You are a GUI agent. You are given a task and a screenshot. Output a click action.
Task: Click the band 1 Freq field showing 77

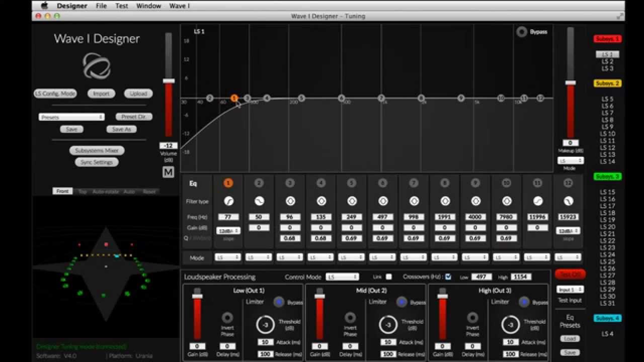click(228, 217)
